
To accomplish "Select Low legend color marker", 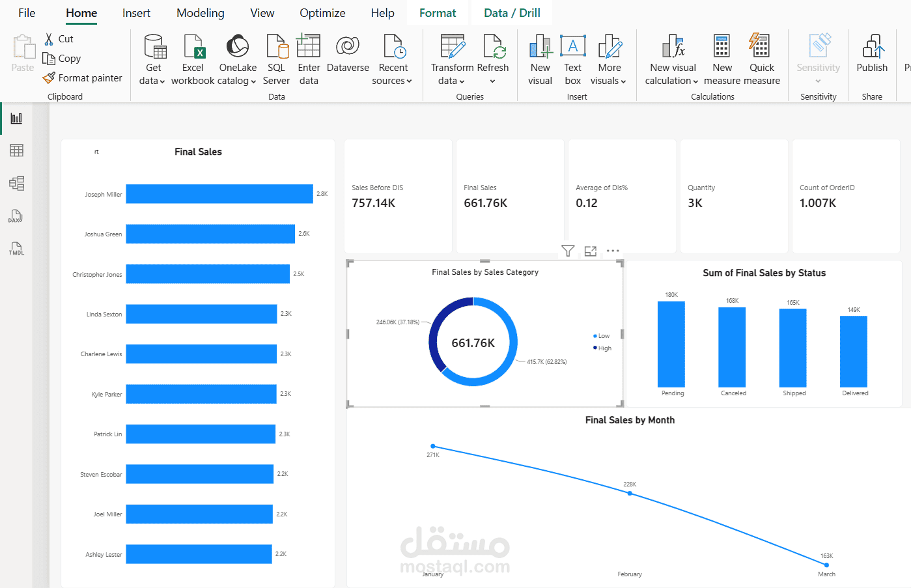I will 595,336.
